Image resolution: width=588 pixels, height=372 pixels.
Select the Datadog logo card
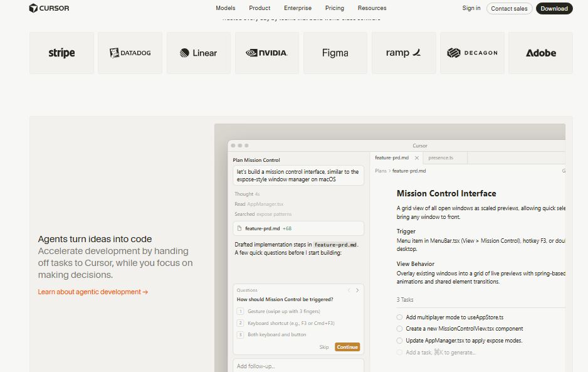tap(130, 53)
